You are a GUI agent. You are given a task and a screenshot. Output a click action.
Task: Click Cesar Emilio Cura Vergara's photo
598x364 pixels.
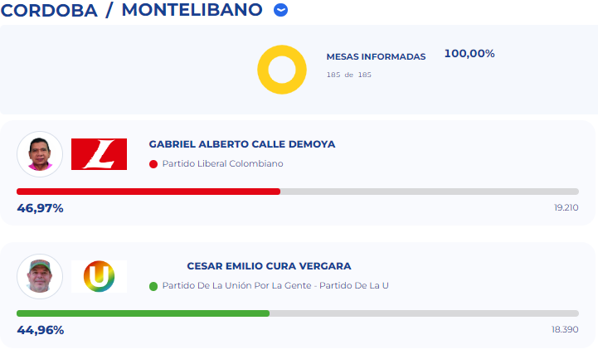click(39, 276)
